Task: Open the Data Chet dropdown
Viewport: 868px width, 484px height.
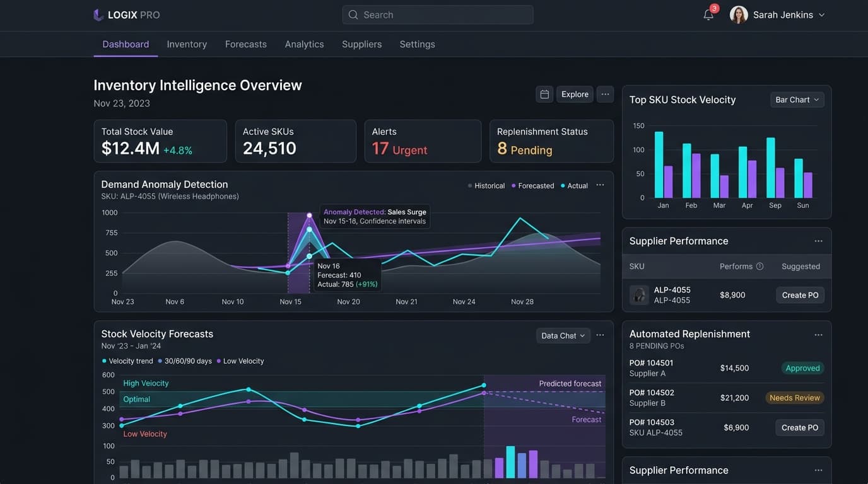Action: [x=563, y=335]
